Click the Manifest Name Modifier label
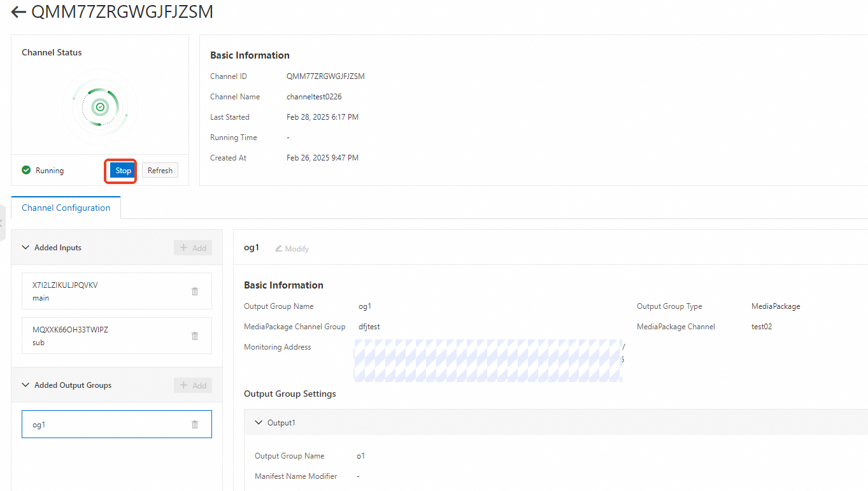The image size is (868, 491). (296, 476)
